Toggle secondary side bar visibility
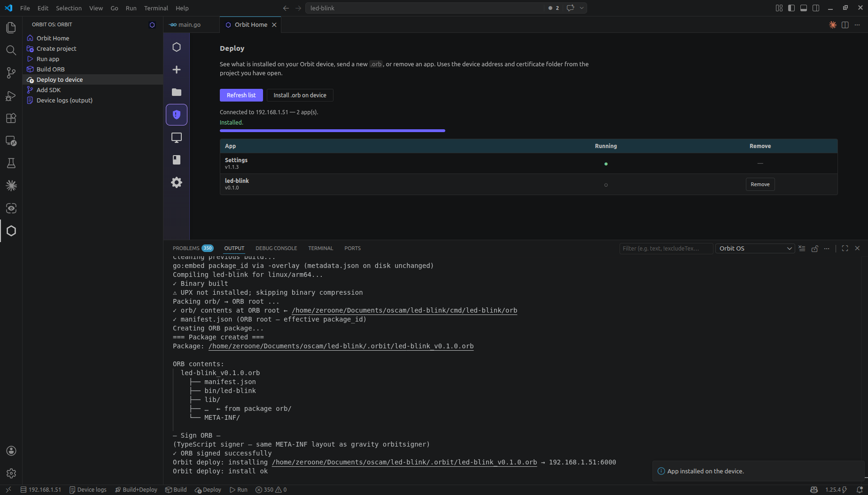The height and width of the screenshot is (495, 868). tap(816, 8)
